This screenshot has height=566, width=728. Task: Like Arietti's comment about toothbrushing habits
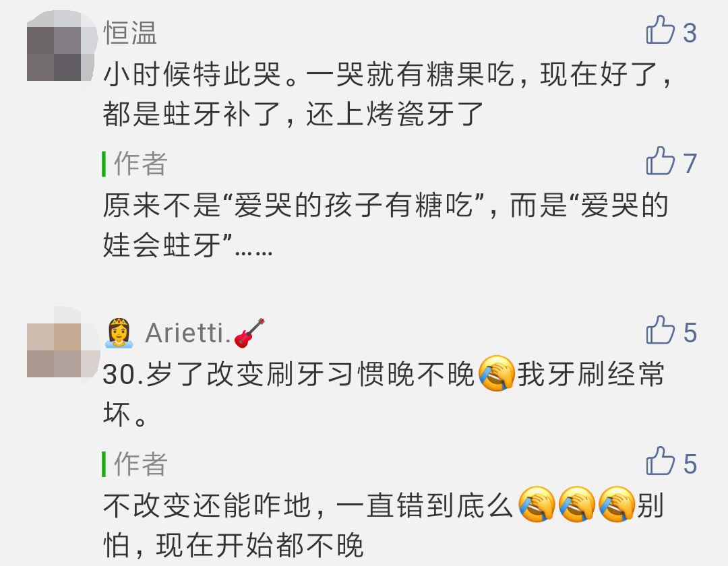[660, 330]
